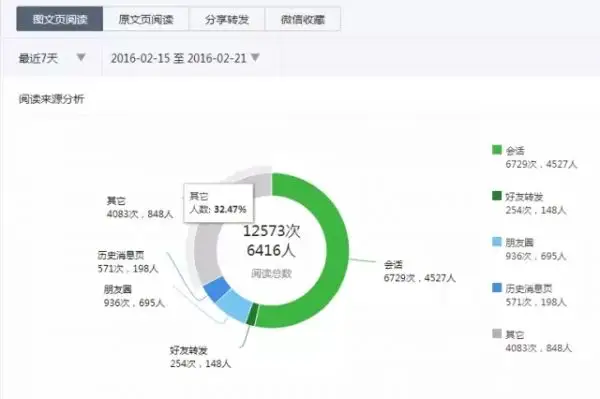
Task: Click 朋友圈 legend entry text
Action: click(519, 243)
